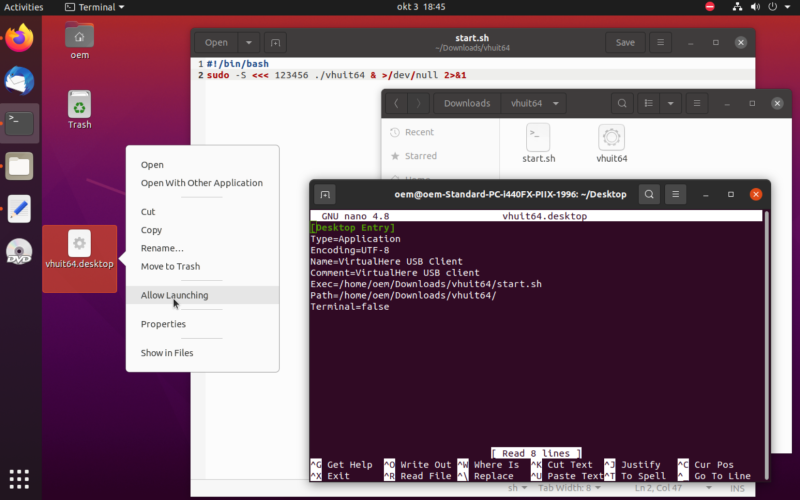Screen dimensions: 800x500
Task: Click Downloads in the Files path bar
Action: [x=467, y=104]
